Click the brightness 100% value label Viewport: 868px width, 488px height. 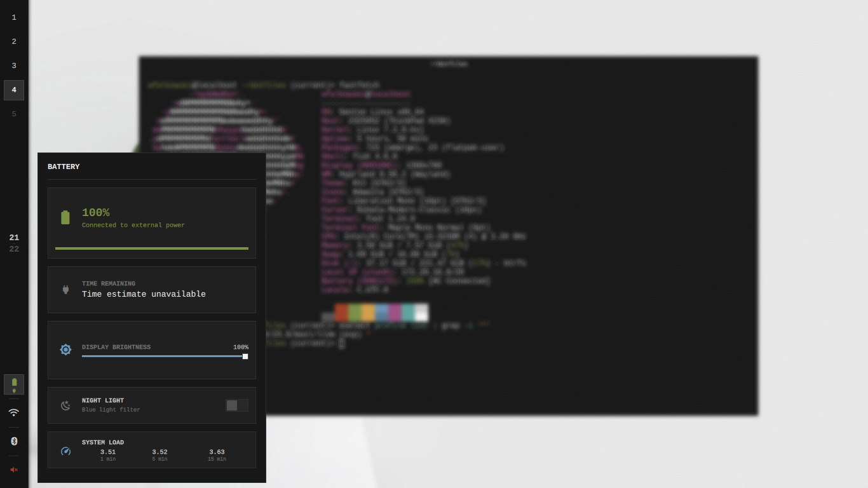241,347
